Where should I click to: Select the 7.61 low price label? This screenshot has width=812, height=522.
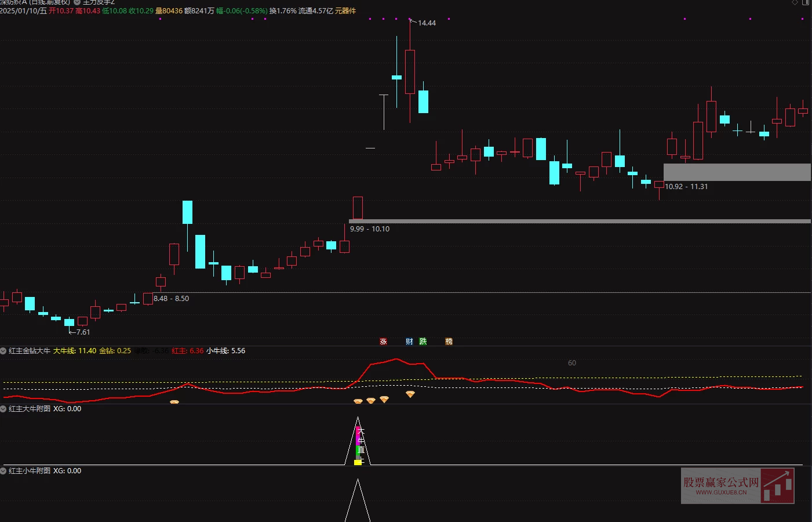(83, 332)
